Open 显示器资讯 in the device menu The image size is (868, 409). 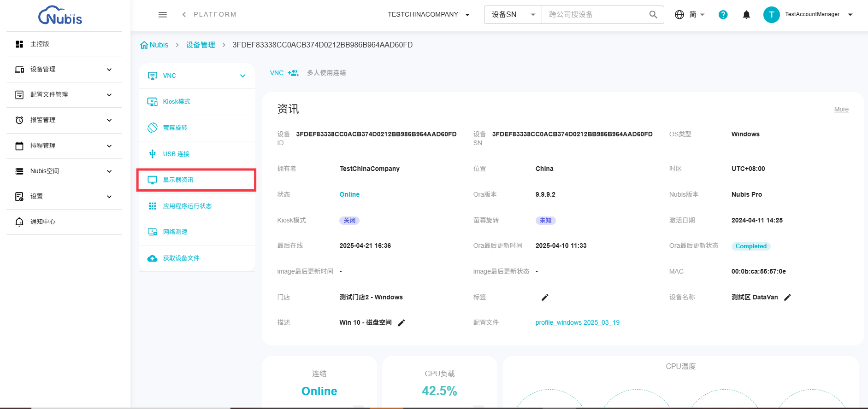(197, 180)
